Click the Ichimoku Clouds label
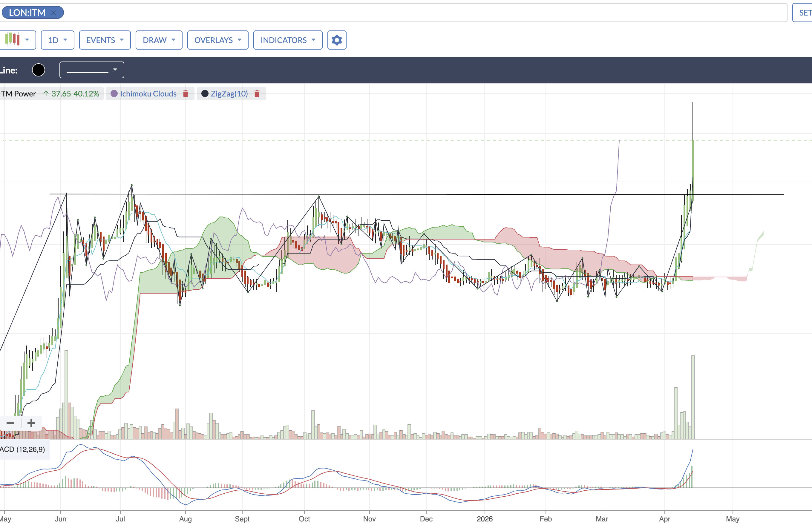812x528 pixels. tap(148, 93)
